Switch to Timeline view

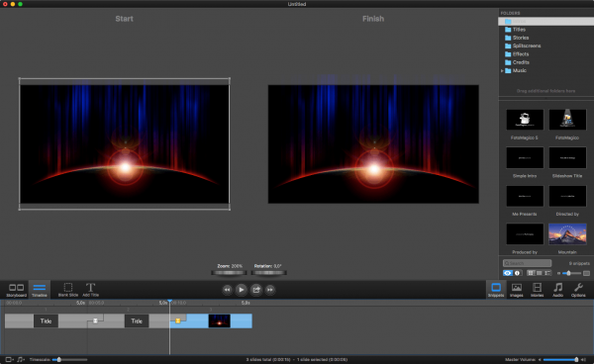[x=39, y=290]
